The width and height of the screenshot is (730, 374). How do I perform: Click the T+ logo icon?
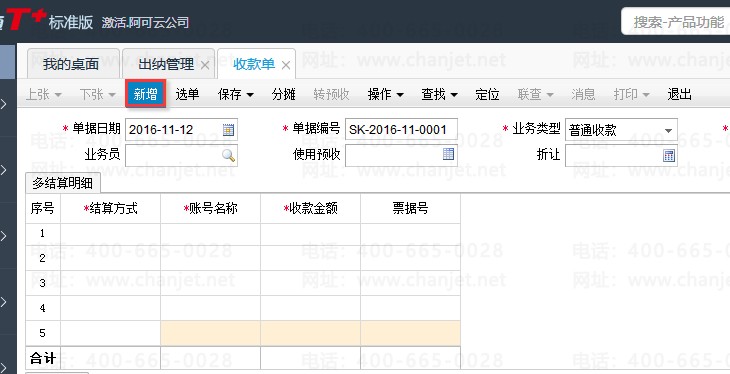pyautogui.click(x=26, y=20)
